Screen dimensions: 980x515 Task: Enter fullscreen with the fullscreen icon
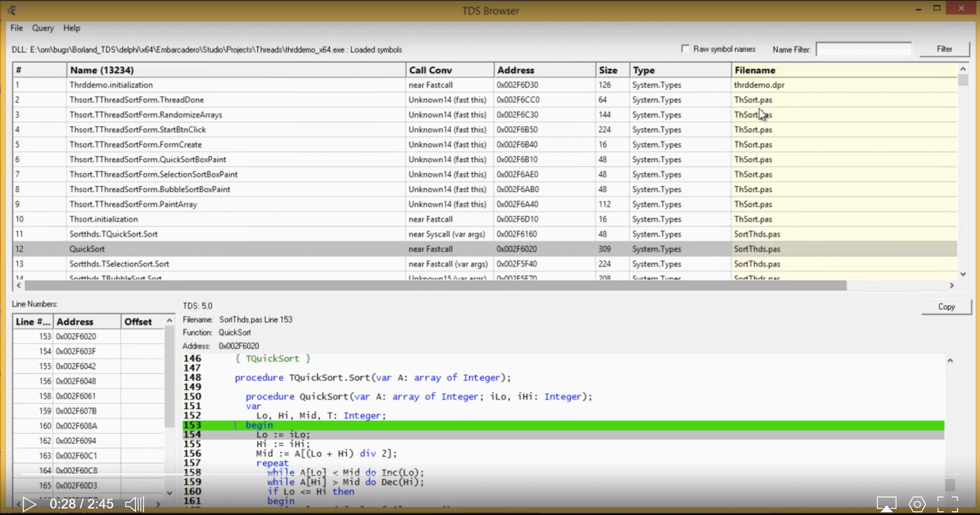pos(947,504)
